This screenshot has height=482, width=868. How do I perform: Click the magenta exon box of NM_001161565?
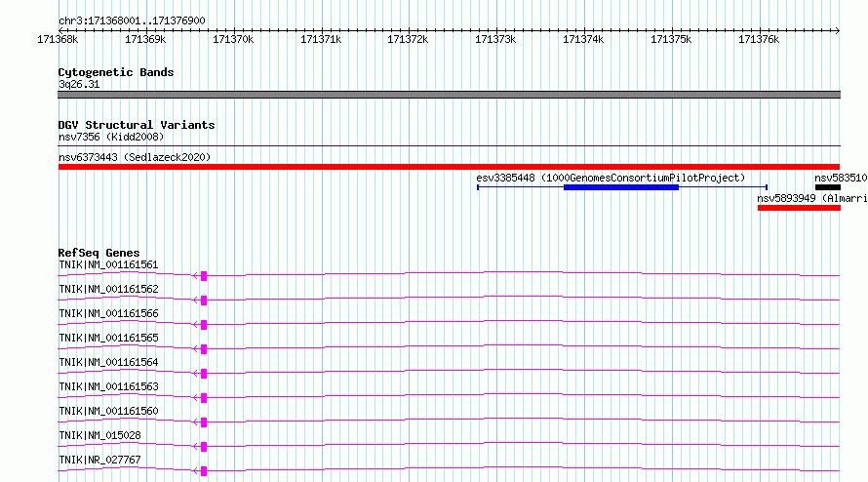[x=204, y=349]
